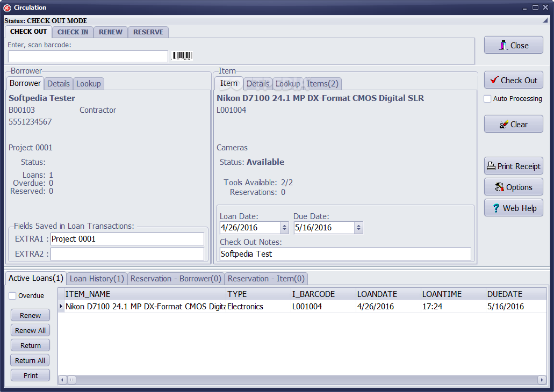Click the TYPE column header
This screenshot has height=392, width=554.
[258, 294]
